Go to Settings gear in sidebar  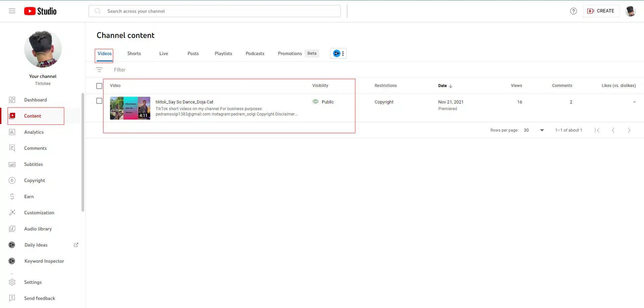click(x=12, y=282)
